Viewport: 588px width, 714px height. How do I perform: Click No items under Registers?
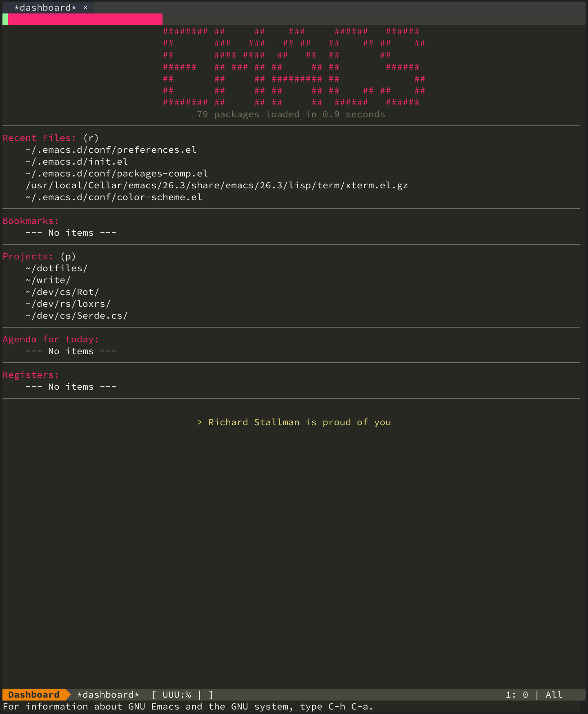pyautogui.click(x=71, y=387)
